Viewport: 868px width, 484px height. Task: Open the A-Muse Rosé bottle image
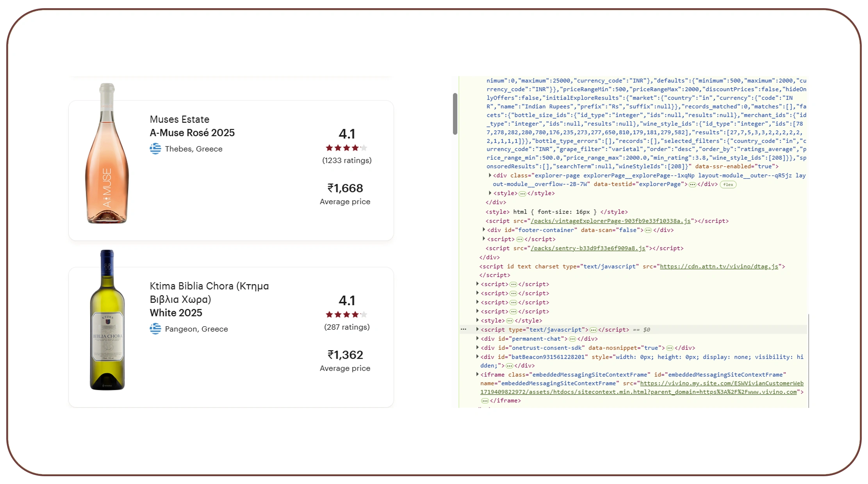point(107,153)
